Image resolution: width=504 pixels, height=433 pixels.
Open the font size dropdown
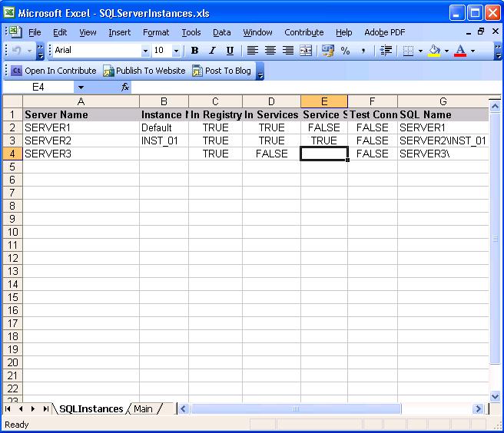176,51
